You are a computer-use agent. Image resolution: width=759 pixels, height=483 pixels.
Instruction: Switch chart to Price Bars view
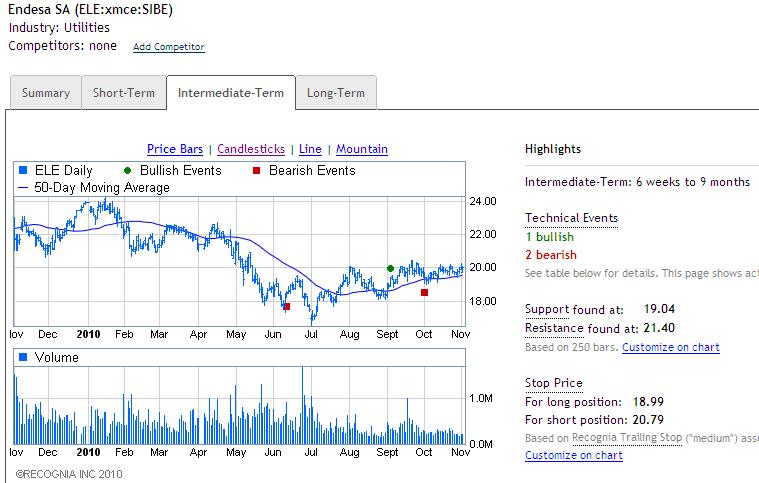point(175,149)
